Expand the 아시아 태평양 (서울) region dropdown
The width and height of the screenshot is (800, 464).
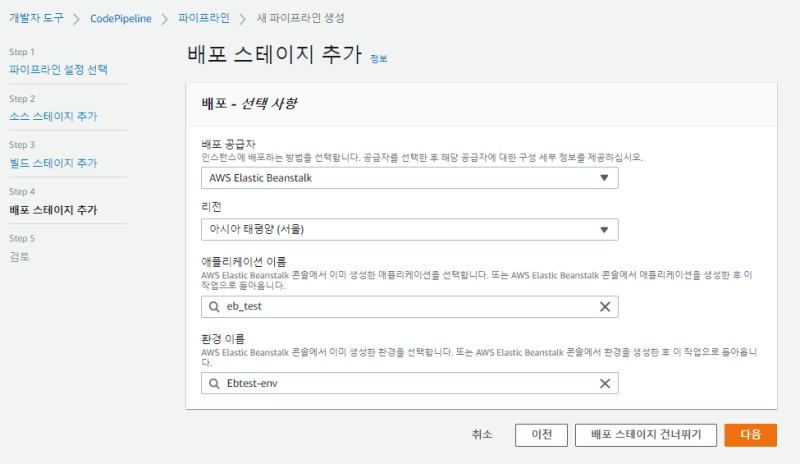[x=408, y=230]
